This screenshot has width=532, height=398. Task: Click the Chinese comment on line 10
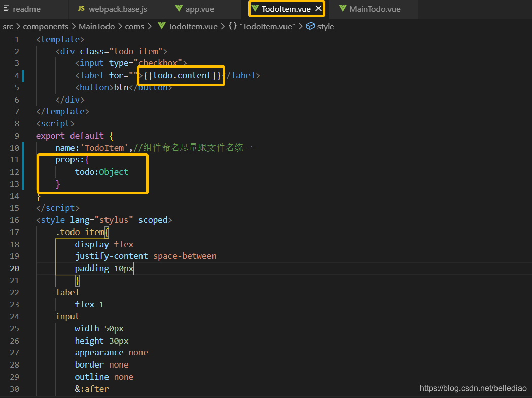193,148
